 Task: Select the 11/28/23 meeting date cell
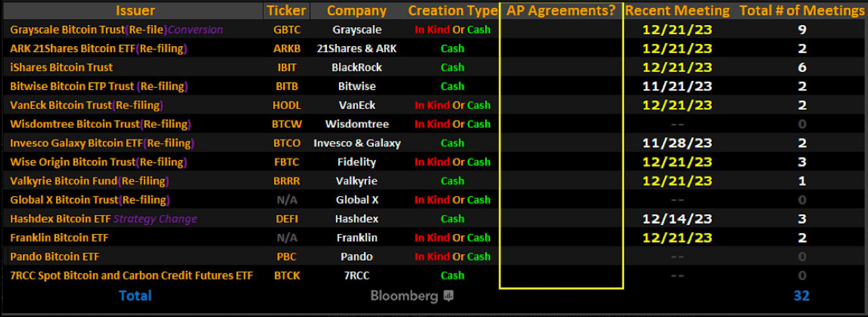click(x=676, y=143)
